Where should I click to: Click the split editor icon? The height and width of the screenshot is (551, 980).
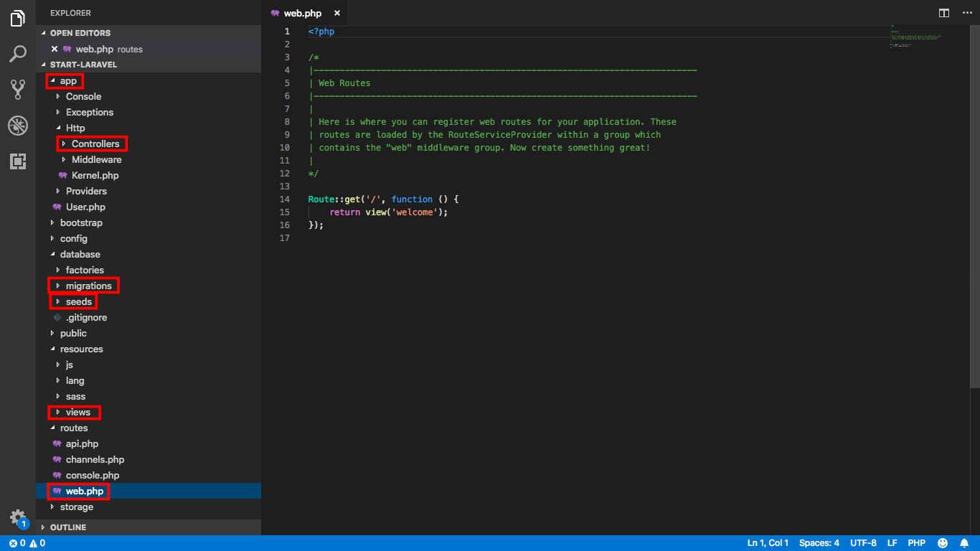tap(944, 13)
